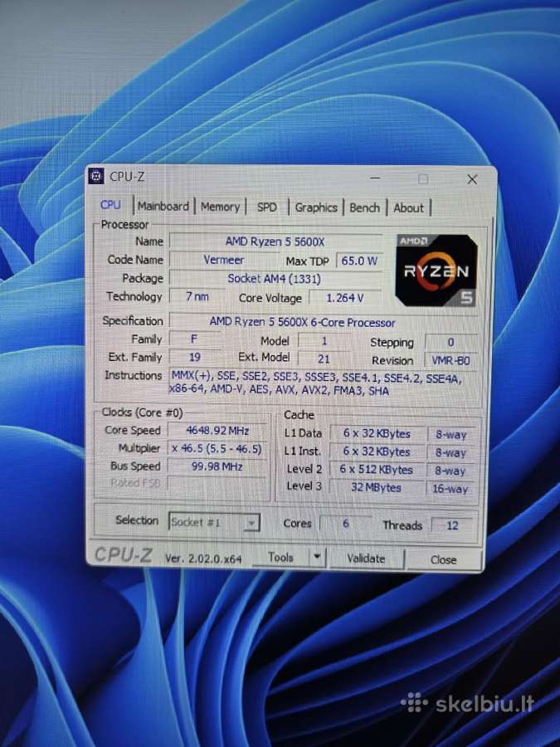Click the Tools button
Screen dimensions: 560x747
(x=280, y=557)
